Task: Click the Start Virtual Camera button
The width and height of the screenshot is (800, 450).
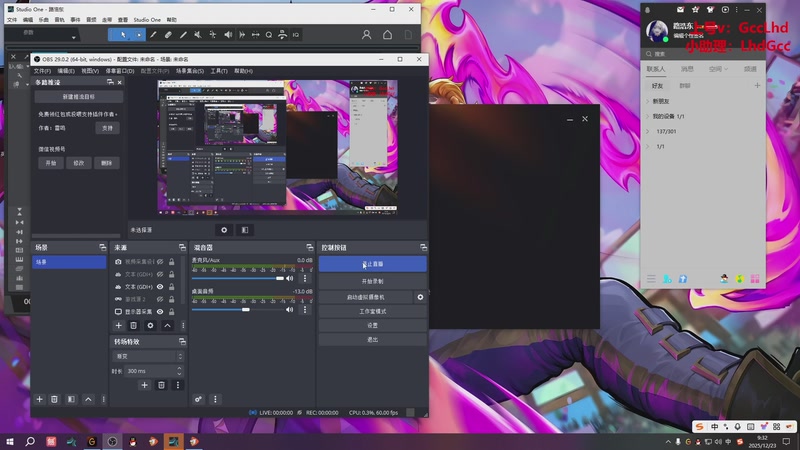Action: [x=366, y=297]
